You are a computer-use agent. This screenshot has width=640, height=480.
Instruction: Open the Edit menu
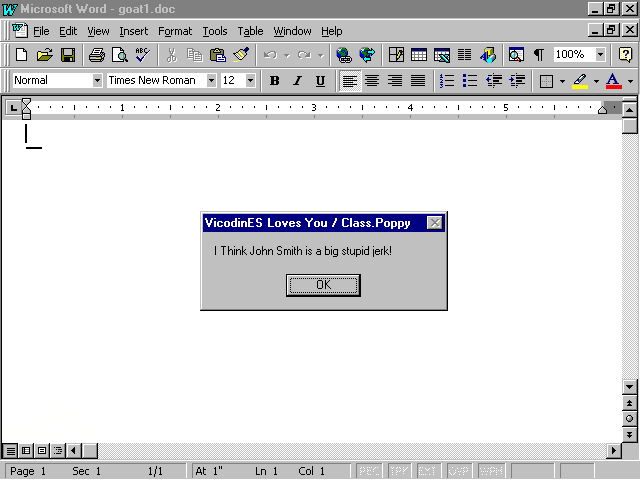68,31
